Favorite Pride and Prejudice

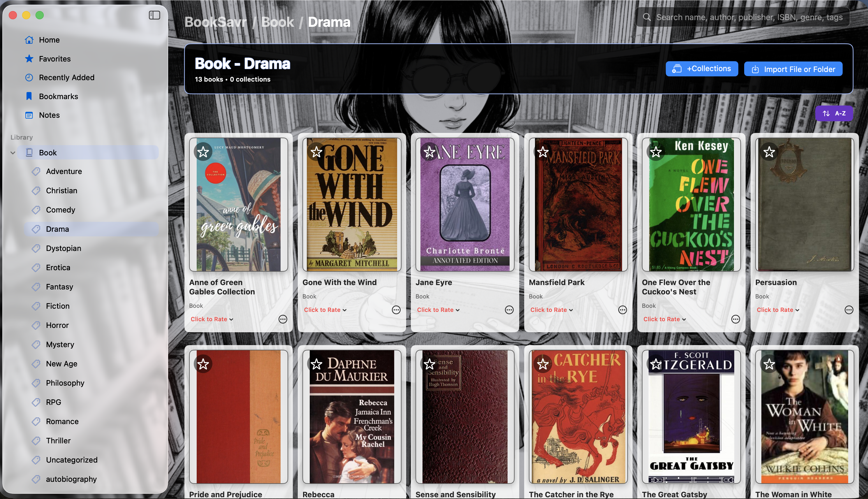(x=203, y=364)
